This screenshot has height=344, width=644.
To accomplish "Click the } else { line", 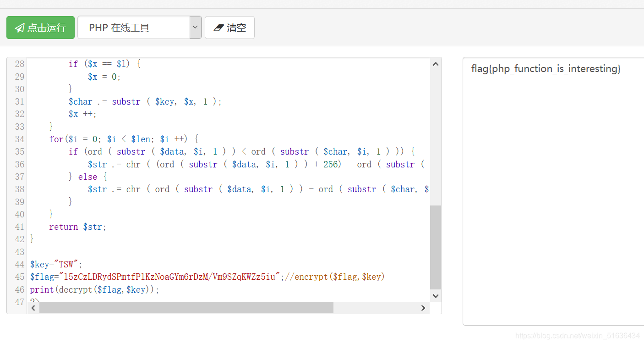I will 87,177.
